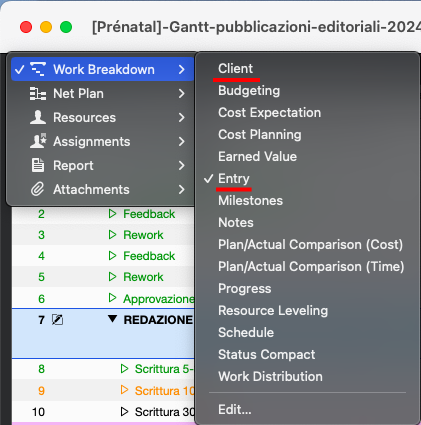Screen dimensions: 421x425
Task: Click the Net Plan diagram icon
Action: (x=38, y=94)
